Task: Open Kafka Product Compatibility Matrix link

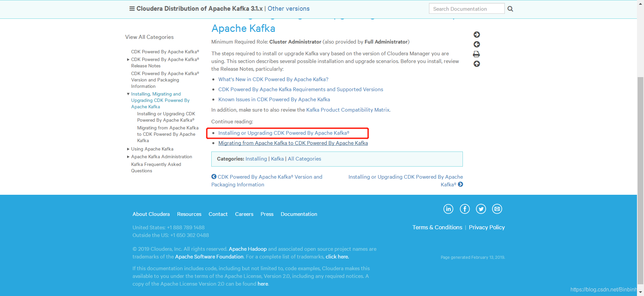Action: 348,110
